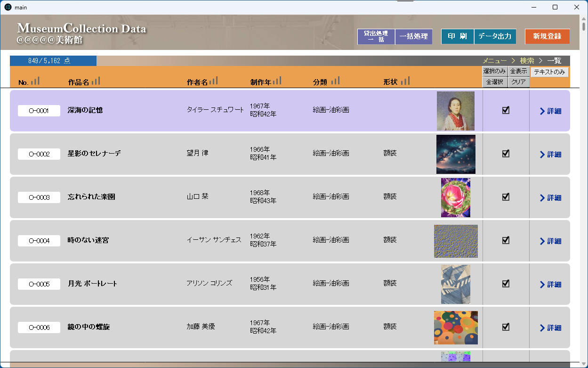Click 分類 column sort icon
Screen dimensions: 588x368
[x=335, y=81]
